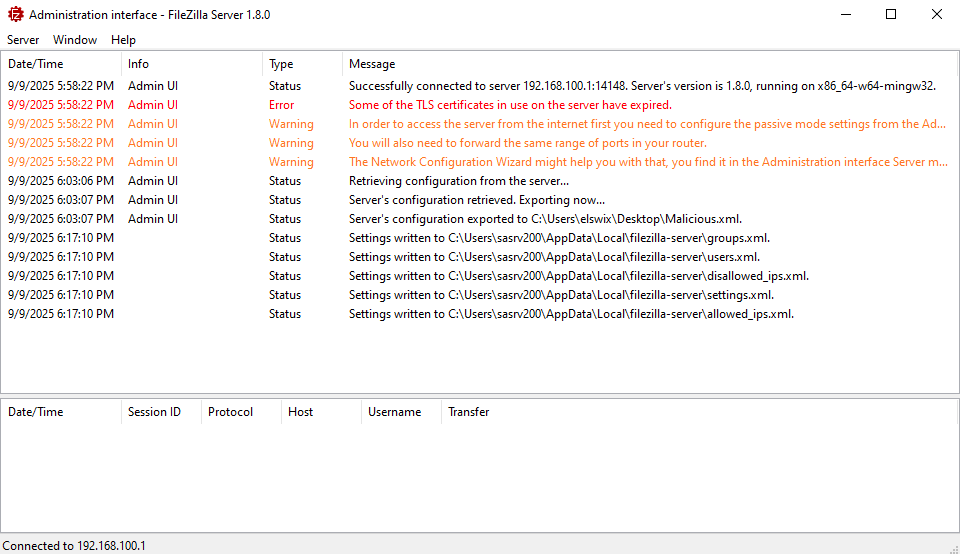Select the Network Configuration Wizard warning message
The width and height of the screenshot is (960, 554).
tap(648, 162)
